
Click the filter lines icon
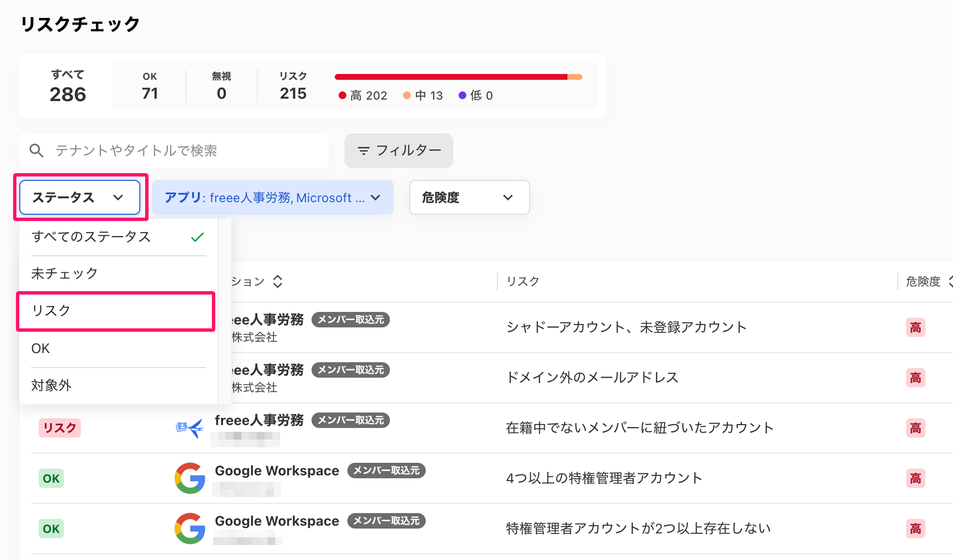[363, 151]
